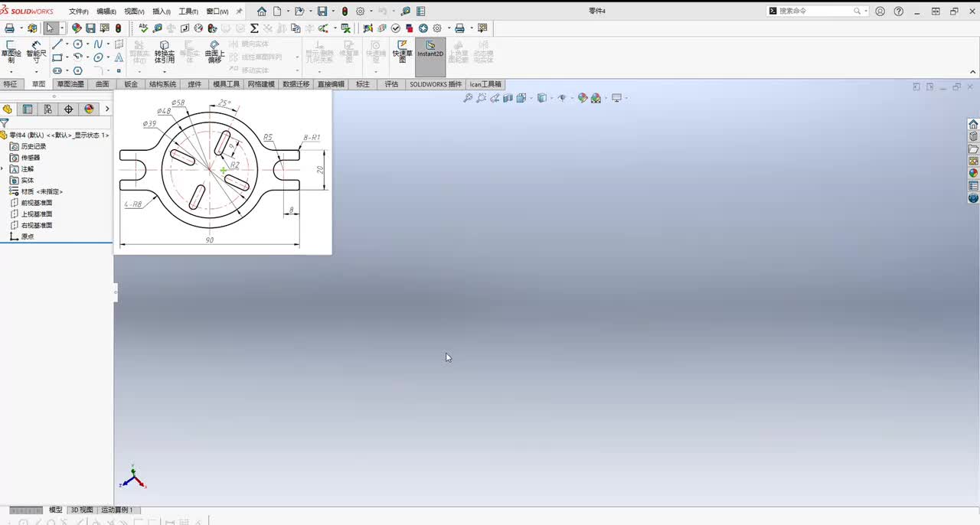The width and height of the screenshot is (980, 525).
Task: Click the Home icon in the title bar
Action: click(262, 11)
